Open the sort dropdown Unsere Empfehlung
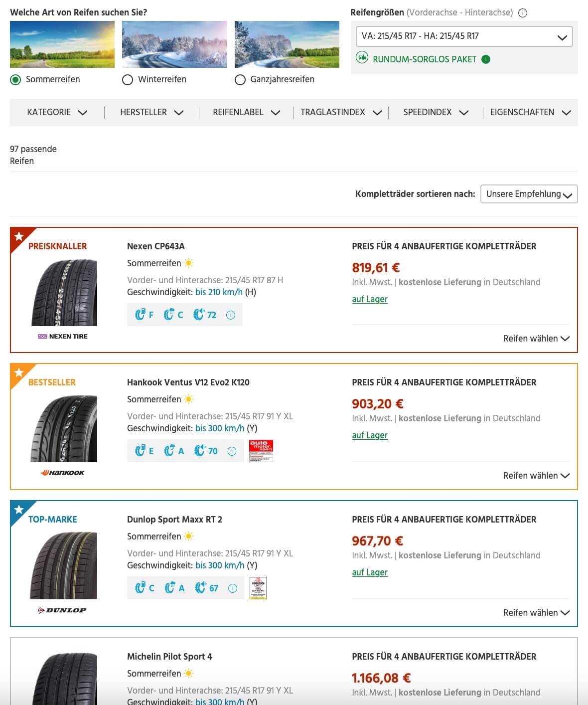The height and width of the screenshot is (705, 588). 529,194
